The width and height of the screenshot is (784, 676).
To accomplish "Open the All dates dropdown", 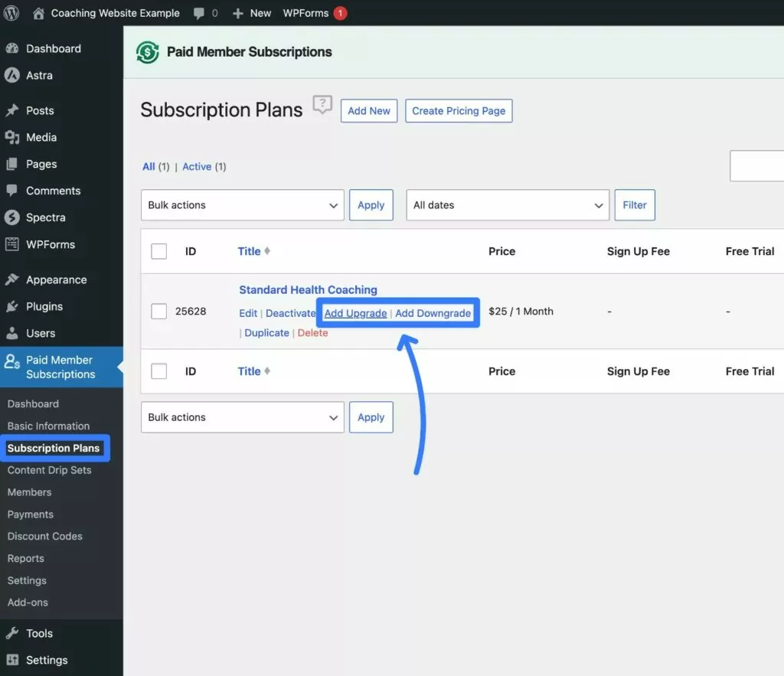I will pyautogui.click(x=508, y=205).
